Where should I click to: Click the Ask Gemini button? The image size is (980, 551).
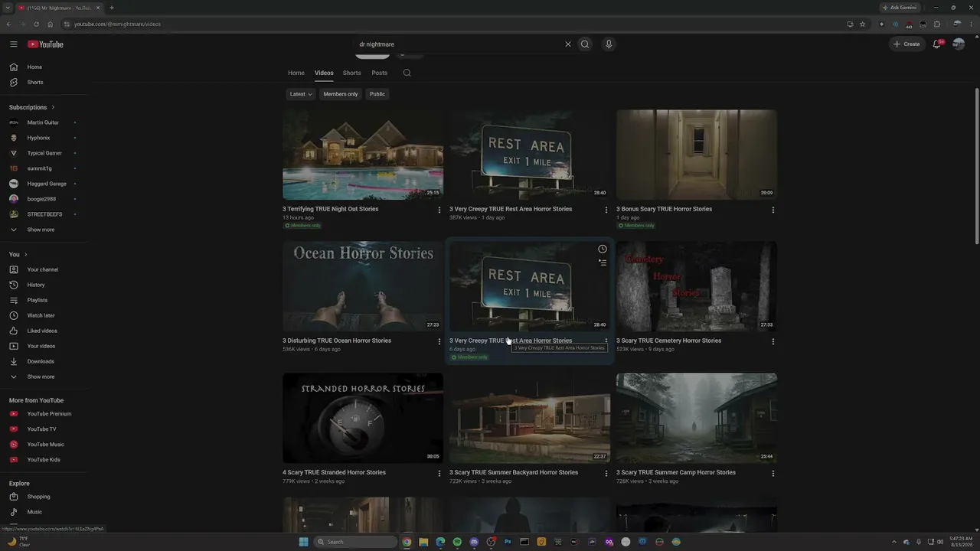[900, 8]
